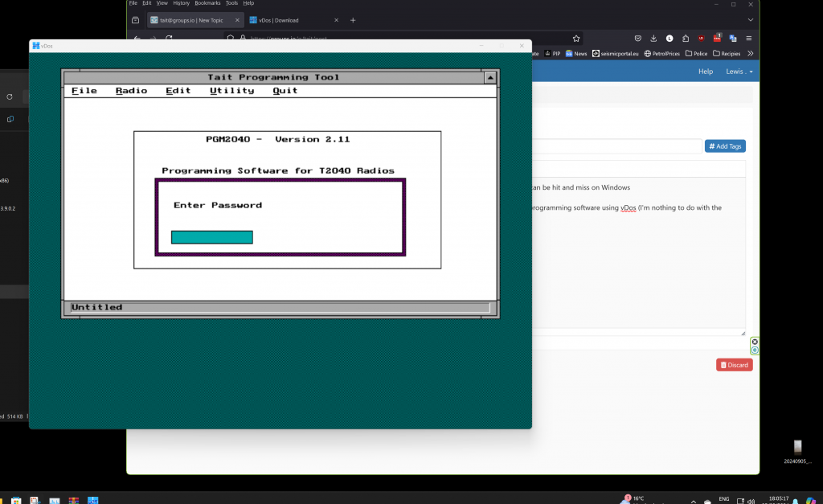Expand the Lewis account dropdown
The image size is (823, 504).
(x=739, y=72)
